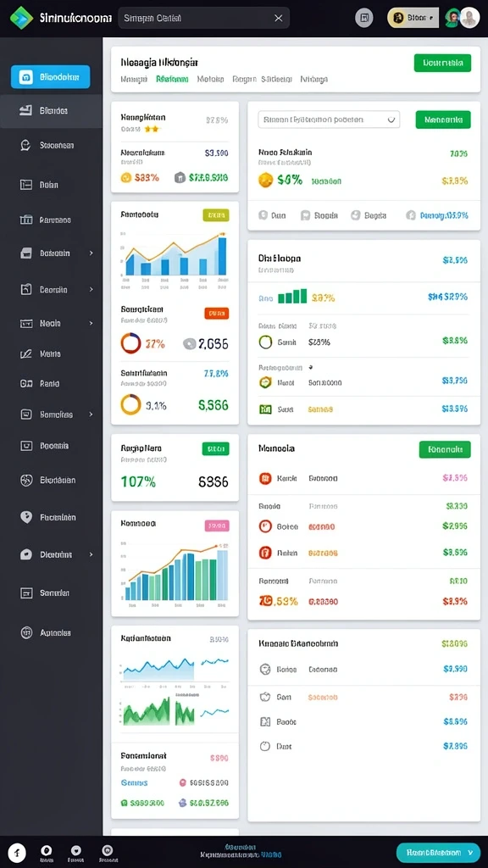Click the pink badge on bar chart card

[x=217, y=526]
